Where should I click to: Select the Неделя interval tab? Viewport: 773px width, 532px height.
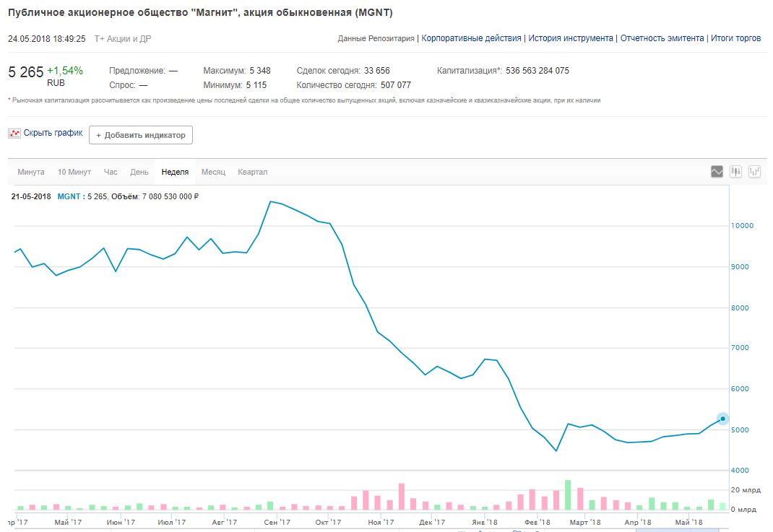click(x=175, y=173)
